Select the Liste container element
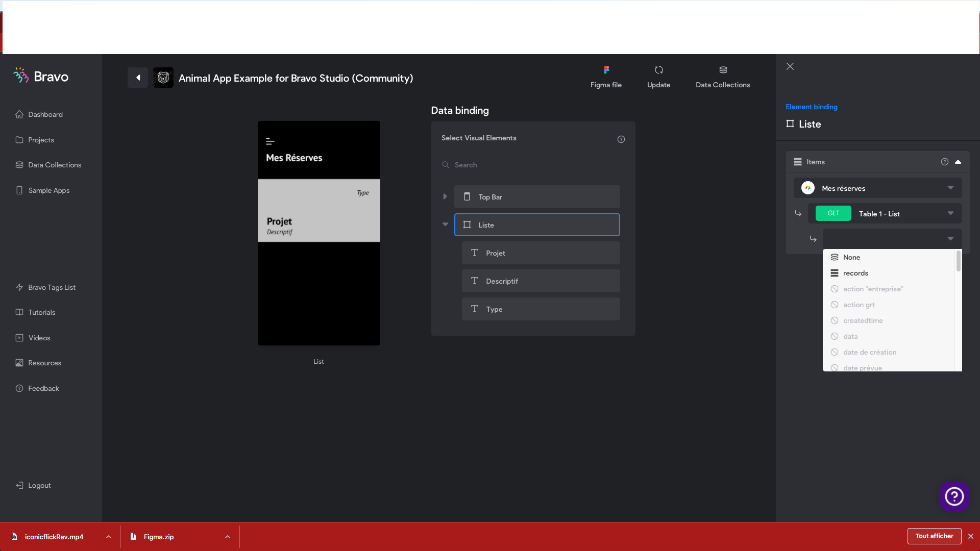The width and height of the screenshot is (980, 551). pyautogui.click(x=537, y=224)
